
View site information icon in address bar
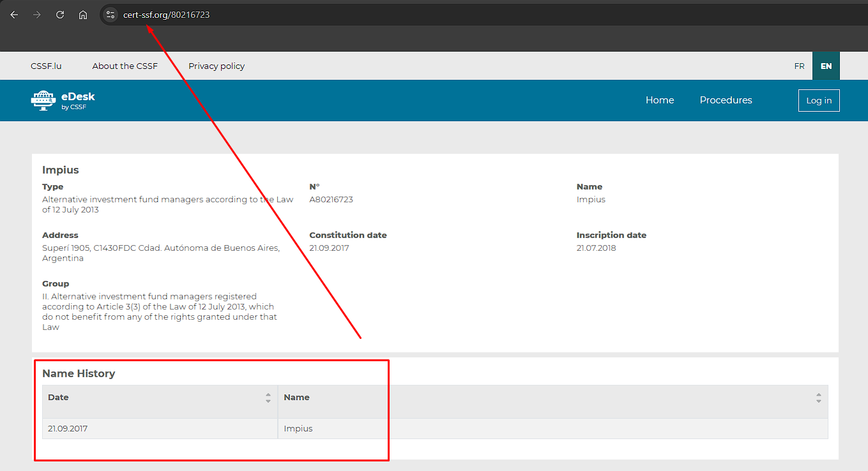pyautogui.click(x=110, y=15)
